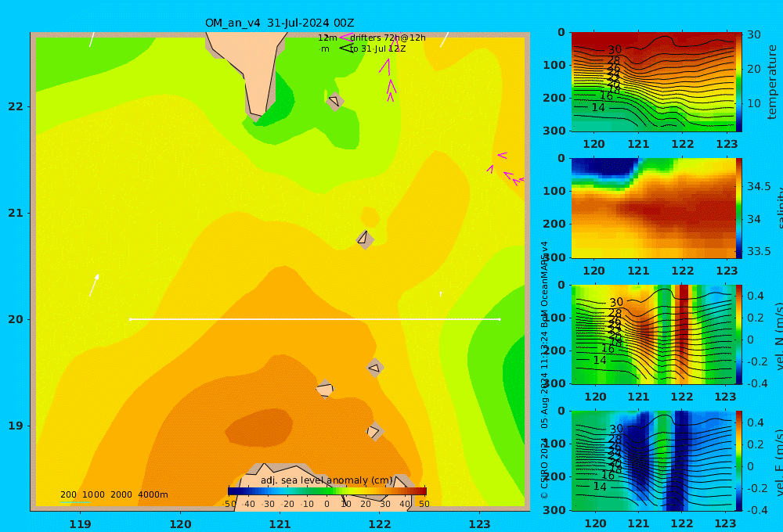
Task: Click the '14' isotherm label in temperature panel
Action: coord(598,107)
